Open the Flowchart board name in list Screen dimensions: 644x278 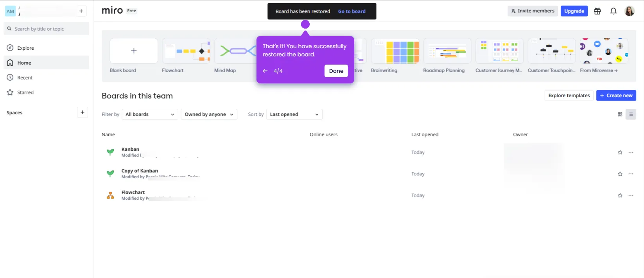tap(133, 192)
